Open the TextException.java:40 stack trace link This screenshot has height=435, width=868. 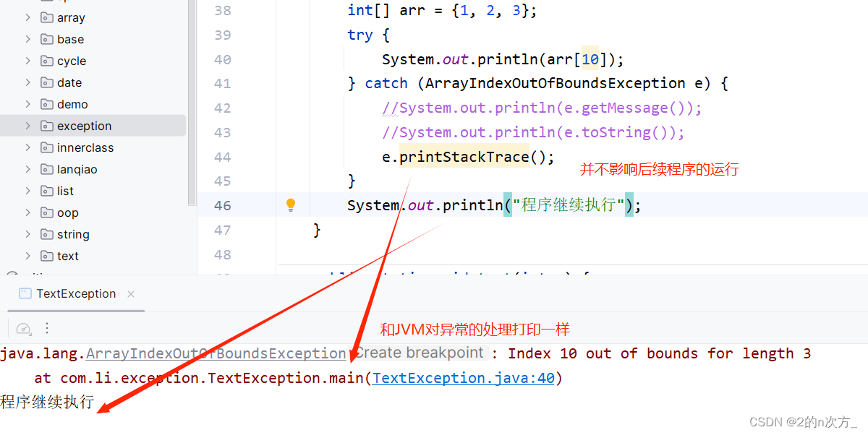(x=464, y=378)
